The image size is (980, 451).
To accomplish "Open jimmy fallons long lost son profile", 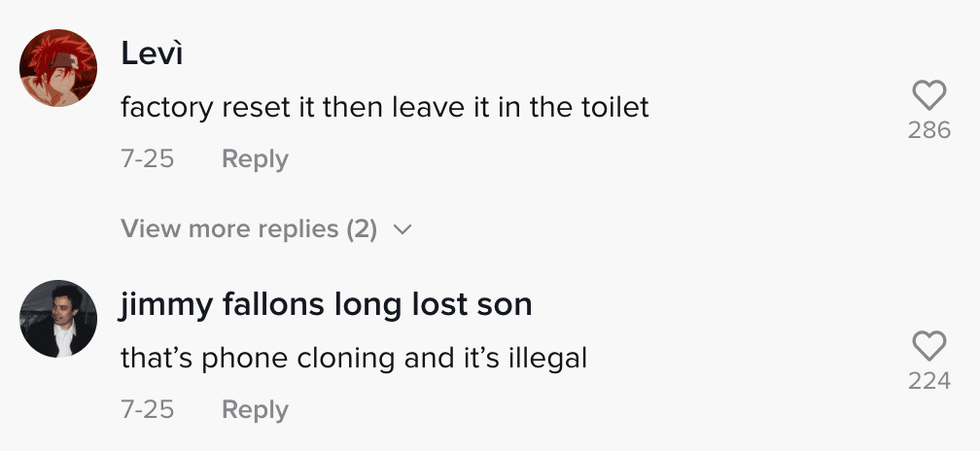I will click(x=326, y=305).
